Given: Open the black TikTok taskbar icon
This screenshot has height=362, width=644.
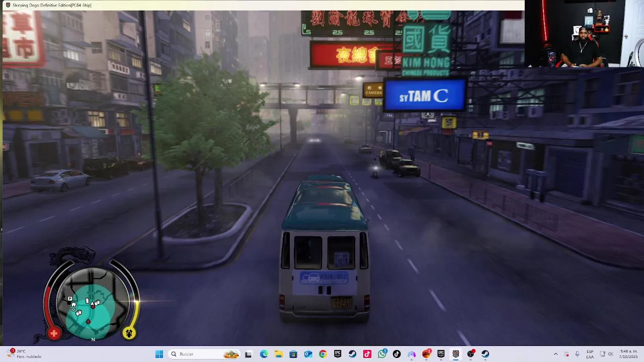Looking at the screenshot, I should tap(396, 354).
